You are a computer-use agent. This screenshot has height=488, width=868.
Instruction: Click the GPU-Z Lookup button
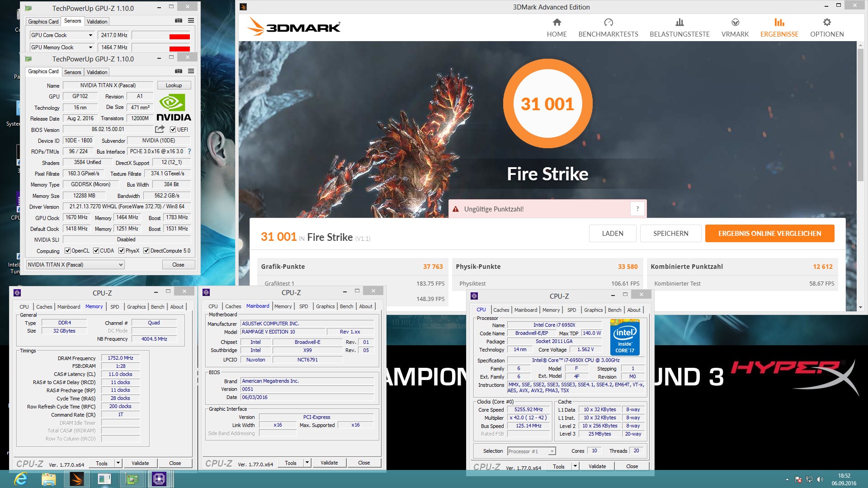tap(174, 85)
